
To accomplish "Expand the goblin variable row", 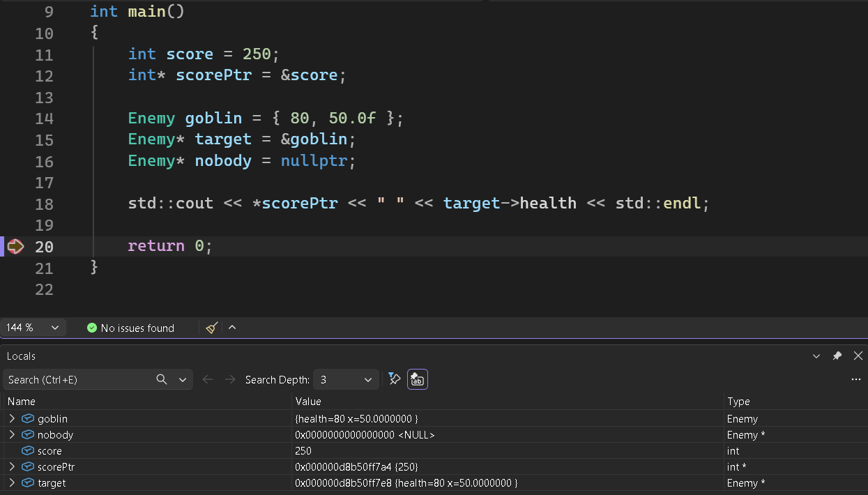I will [12, 418].
